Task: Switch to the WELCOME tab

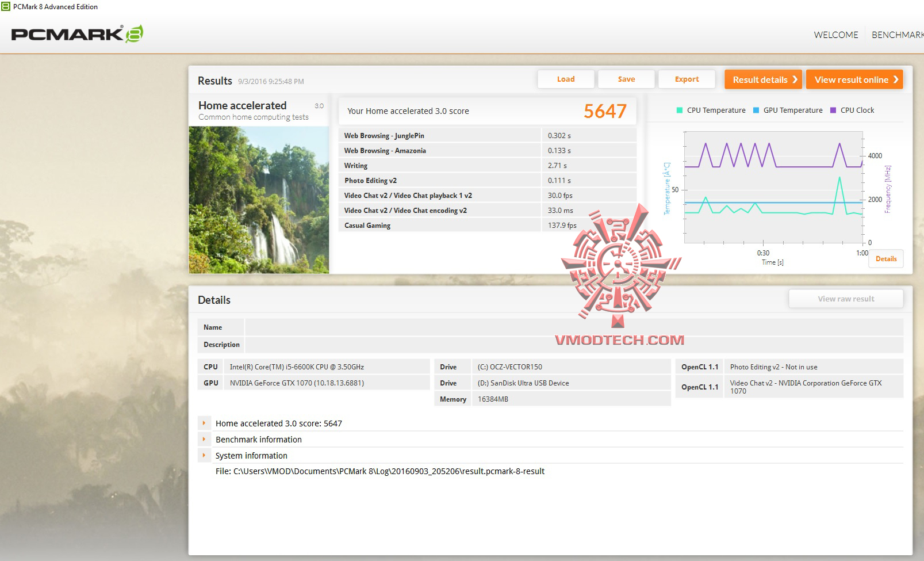Action: 835,35
